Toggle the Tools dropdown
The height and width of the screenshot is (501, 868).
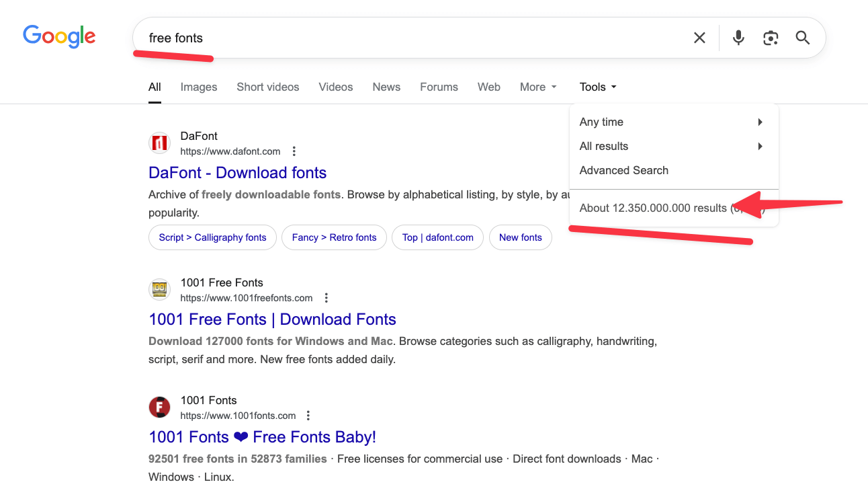point(598,87)
